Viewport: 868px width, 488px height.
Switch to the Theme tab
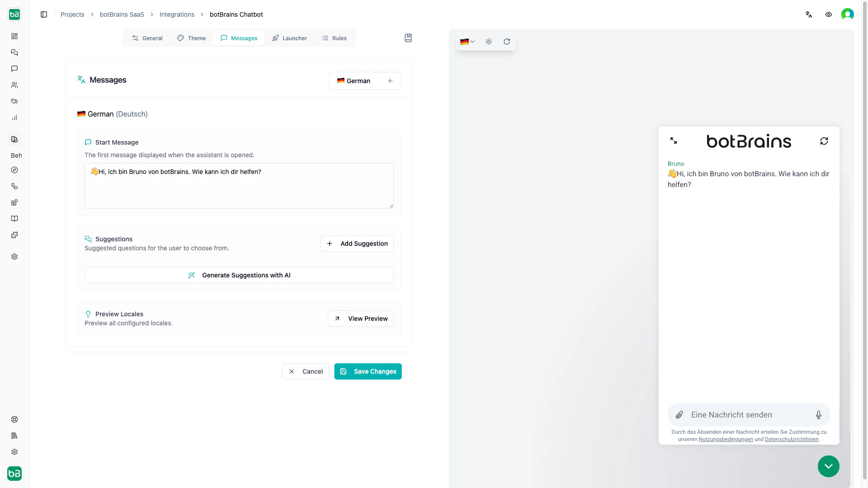191,38
